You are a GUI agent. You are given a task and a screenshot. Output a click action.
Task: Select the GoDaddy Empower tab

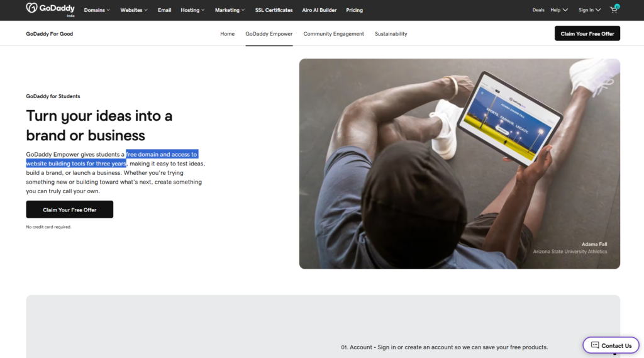(x=269, y=34)
